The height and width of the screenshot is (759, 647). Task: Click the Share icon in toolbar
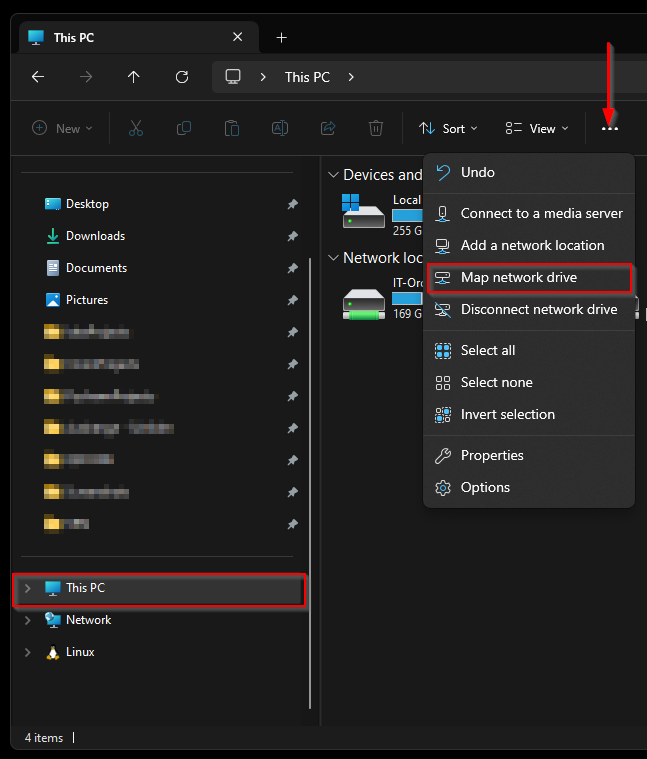tap(328, 128)
